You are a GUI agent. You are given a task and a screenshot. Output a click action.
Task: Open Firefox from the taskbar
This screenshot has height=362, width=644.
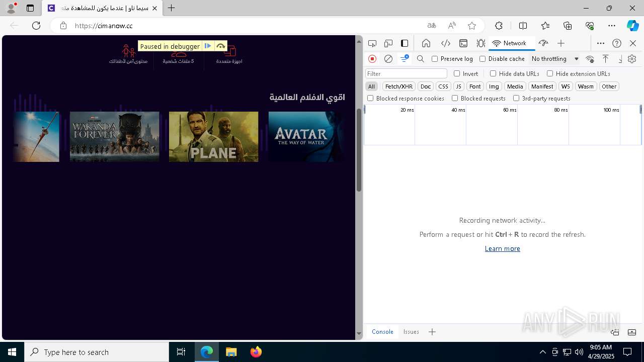(x=256, y=352)
